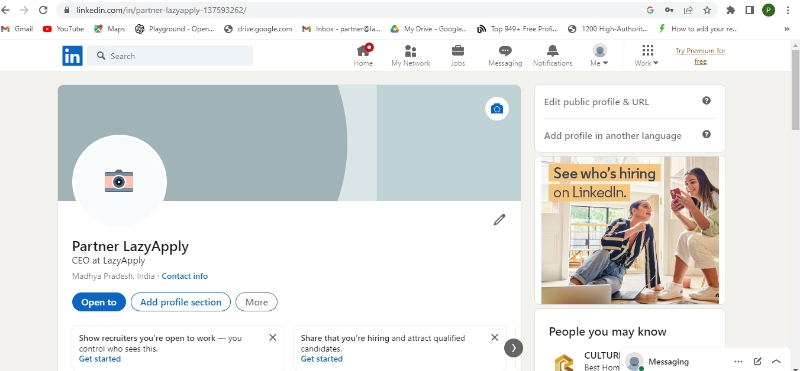Open Chrome profile avatar P
The image size is (800, 371).
pyautogui.click(x=768, y=10)
